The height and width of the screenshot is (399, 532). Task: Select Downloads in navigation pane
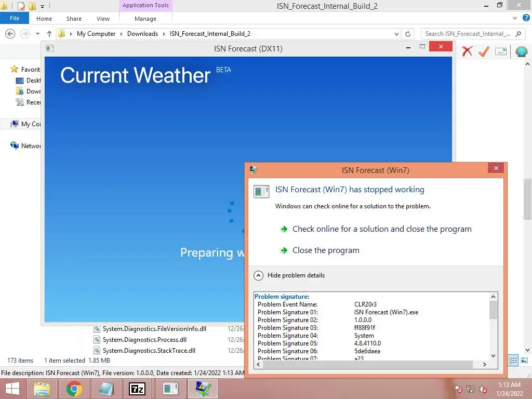(x=28, y=91)
